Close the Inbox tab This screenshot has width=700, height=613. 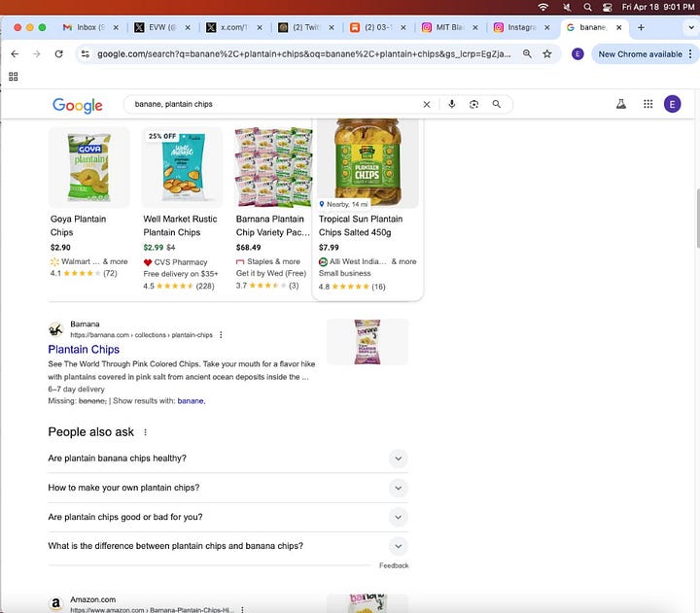(x=116, y=27)
